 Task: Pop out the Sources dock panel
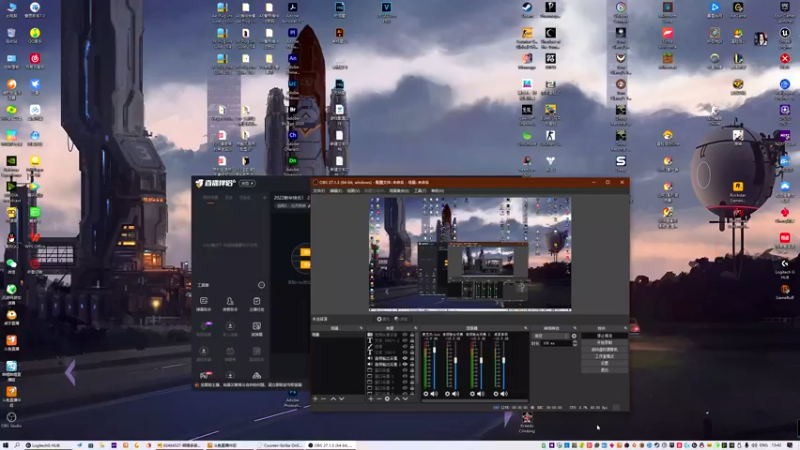click(415, 328)
